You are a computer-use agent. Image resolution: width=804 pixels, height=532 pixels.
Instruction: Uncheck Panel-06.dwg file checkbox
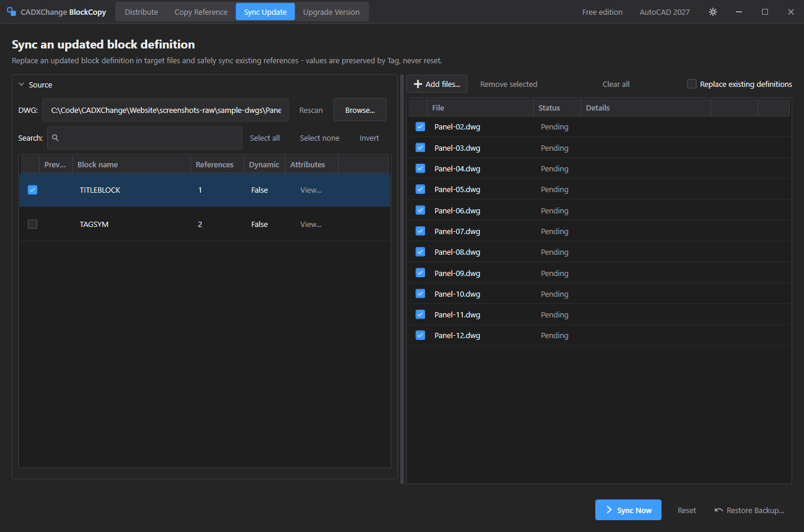420,210
